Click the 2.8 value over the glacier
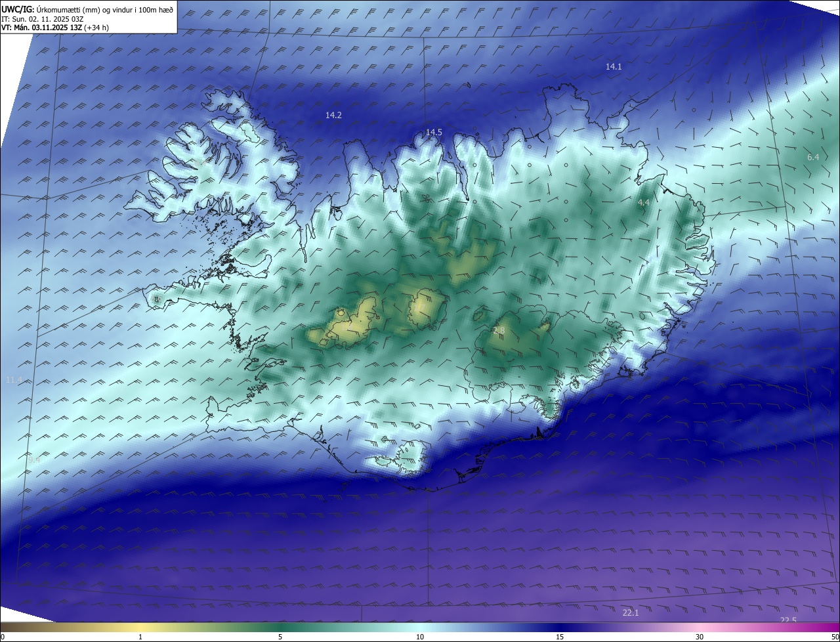This screenshot has height=642, width=840. coord(499,330)
